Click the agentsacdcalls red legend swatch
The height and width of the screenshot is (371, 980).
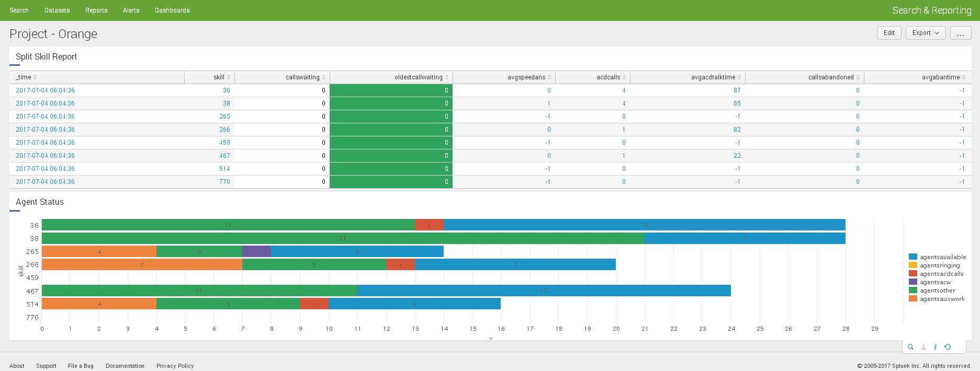pyautogui.click(x=913, y=274)
